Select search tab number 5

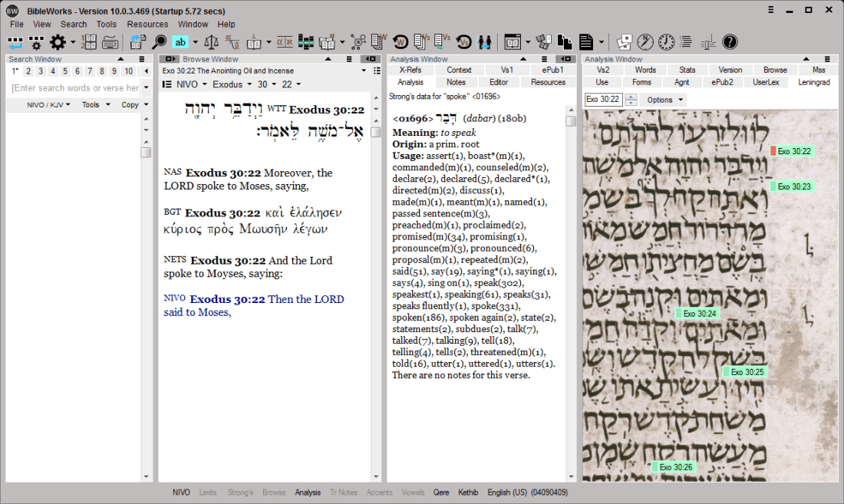(x=65, y=71)
